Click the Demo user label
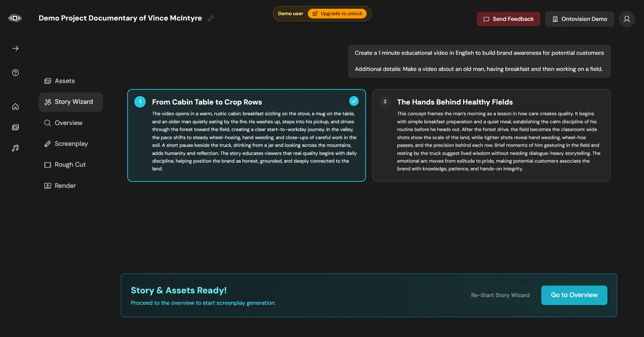The image size is (644, 337). pyautogui.click(x=290, y=14)
